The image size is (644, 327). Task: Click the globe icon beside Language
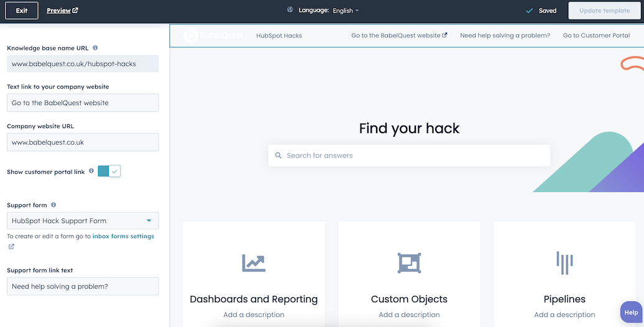(x=290, y=10)
